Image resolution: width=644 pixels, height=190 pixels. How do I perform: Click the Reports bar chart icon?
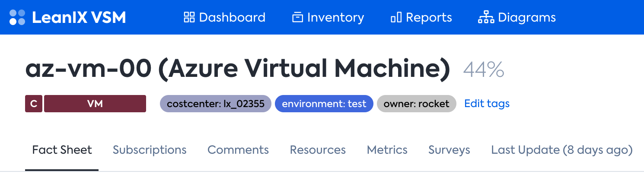coord(396,17)
